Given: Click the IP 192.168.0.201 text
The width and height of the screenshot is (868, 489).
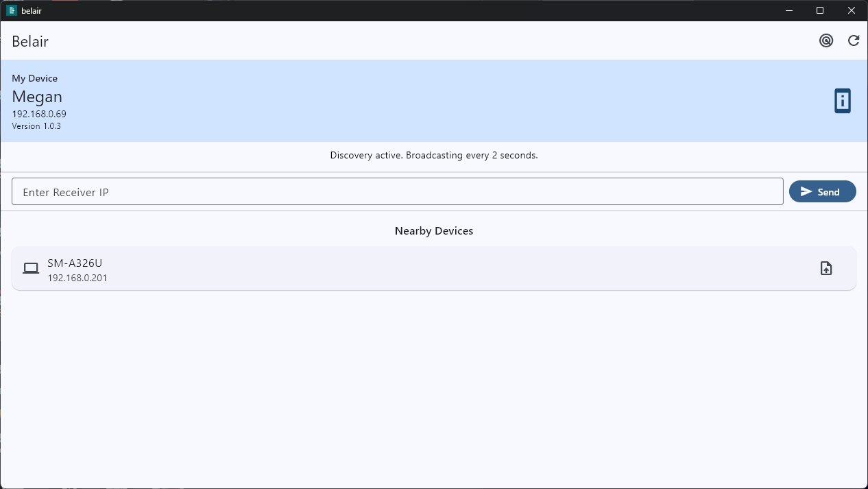Looking at the screenshot, I should coord(77,278).
